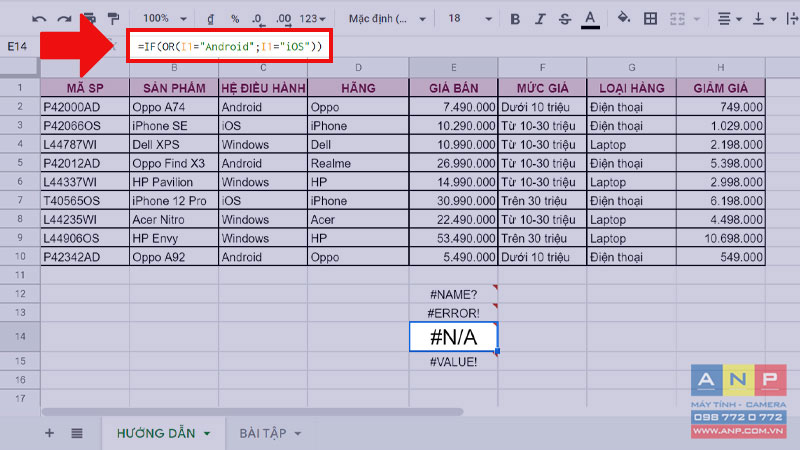
Task: Decrease decimal places
Action: 258,19
